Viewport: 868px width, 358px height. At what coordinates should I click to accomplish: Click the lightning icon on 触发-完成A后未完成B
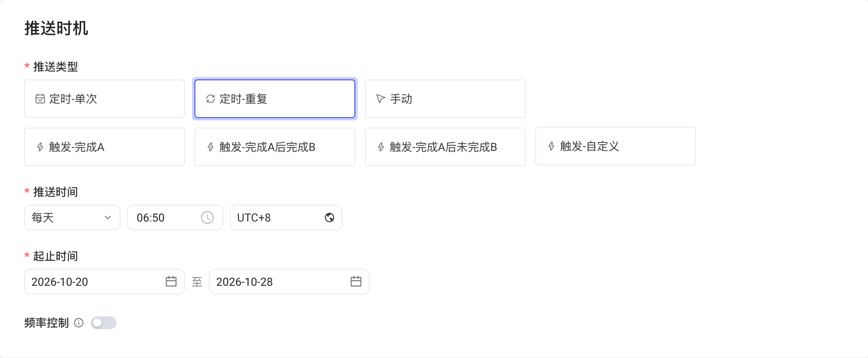[381, 147]
